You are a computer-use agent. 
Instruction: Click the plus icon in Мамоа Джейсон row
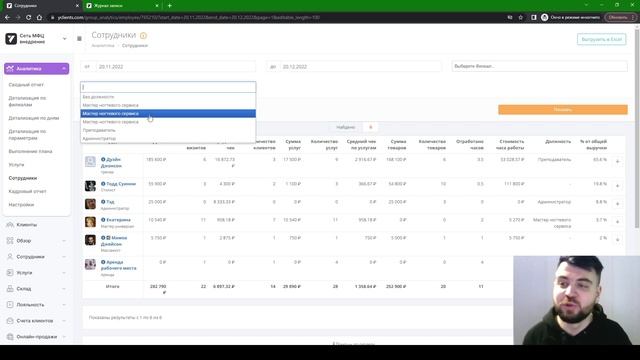tap(618, 240)
